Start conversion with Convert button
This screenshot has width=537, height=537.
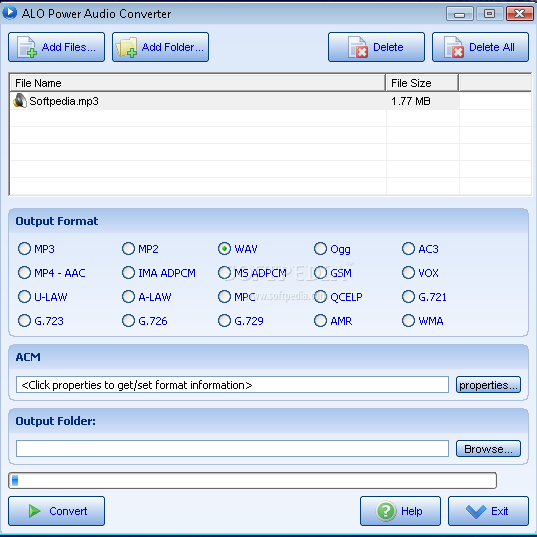tap(57, 511)
